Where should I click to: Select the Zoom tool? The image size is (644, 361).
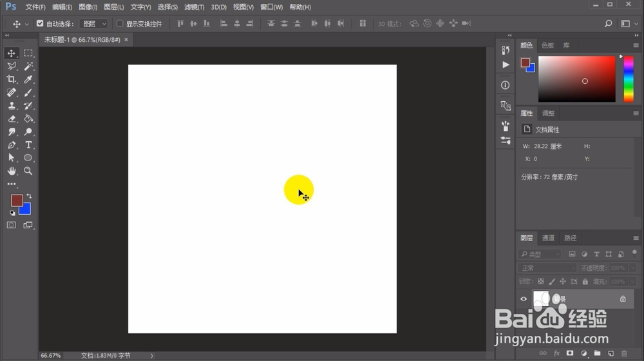point(28,171)
